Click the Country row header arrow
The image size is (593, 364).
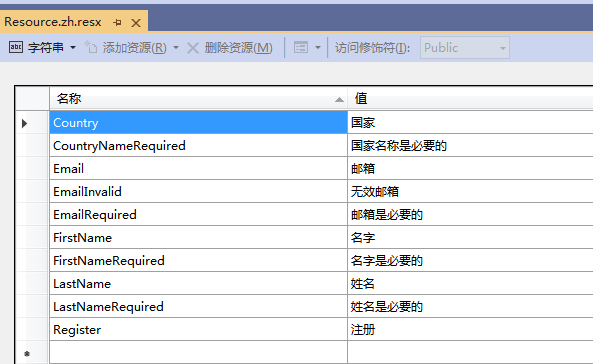(25, 123)
